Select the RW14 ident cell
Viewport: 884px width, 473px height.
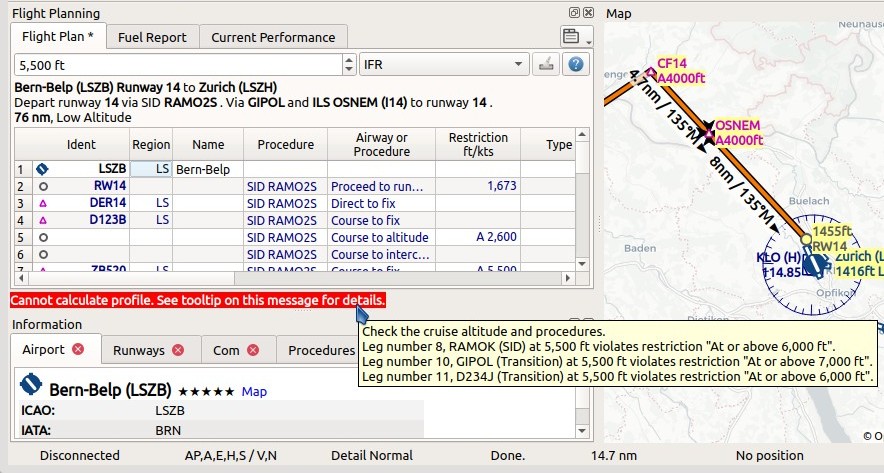81,186
